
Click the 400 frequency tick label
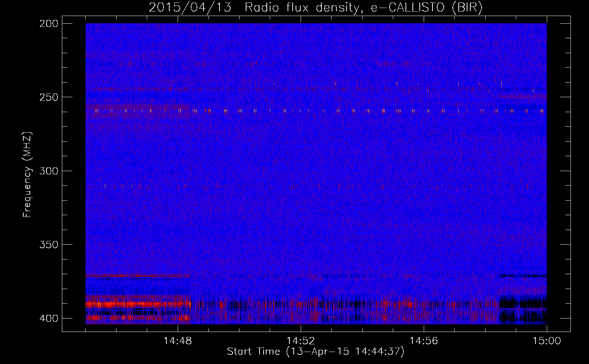click(x=49, y=318)
